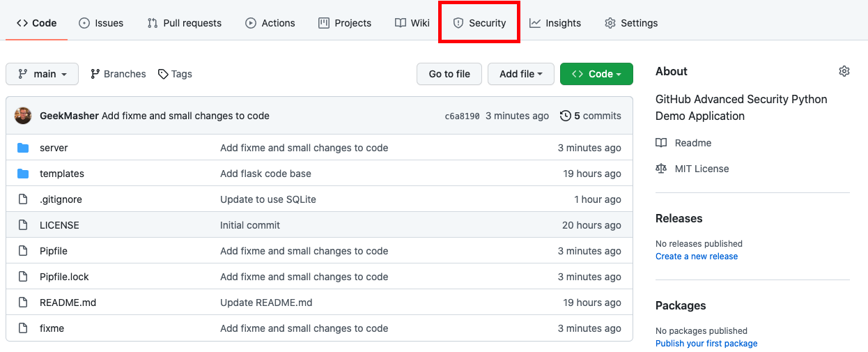
Task: Click the .gitignore file icon
Action: pyautogui.click(x=23, y=199)
